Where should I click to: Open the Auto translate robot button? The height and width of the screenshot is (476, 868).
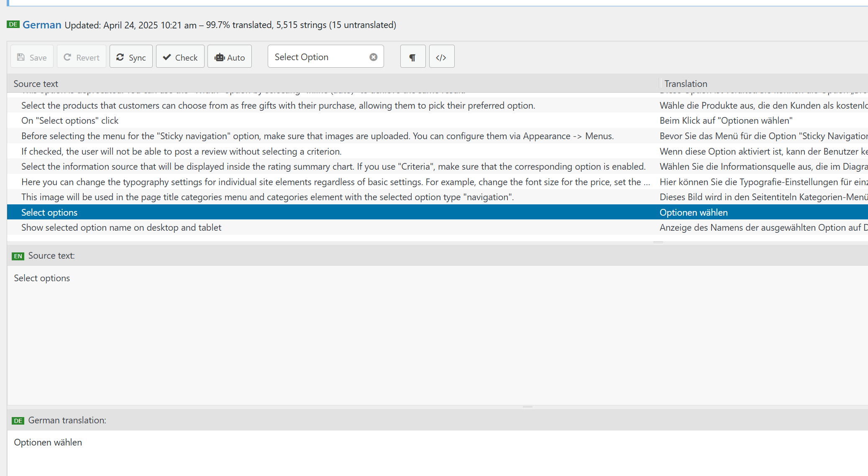point(230,56)
